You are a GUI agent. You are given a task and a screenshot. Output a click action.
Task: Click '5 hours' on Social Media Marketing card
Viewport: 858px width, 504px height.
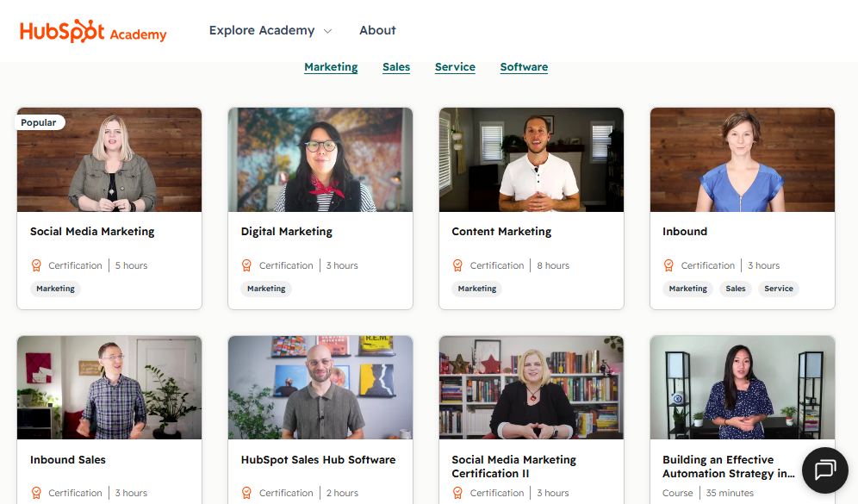tap(131, 265)
